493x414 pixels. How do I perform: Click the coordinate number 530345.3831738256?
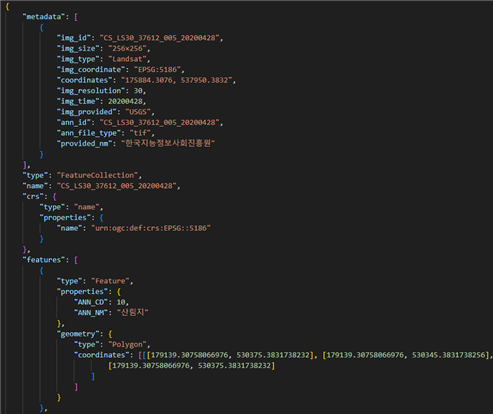448,355
